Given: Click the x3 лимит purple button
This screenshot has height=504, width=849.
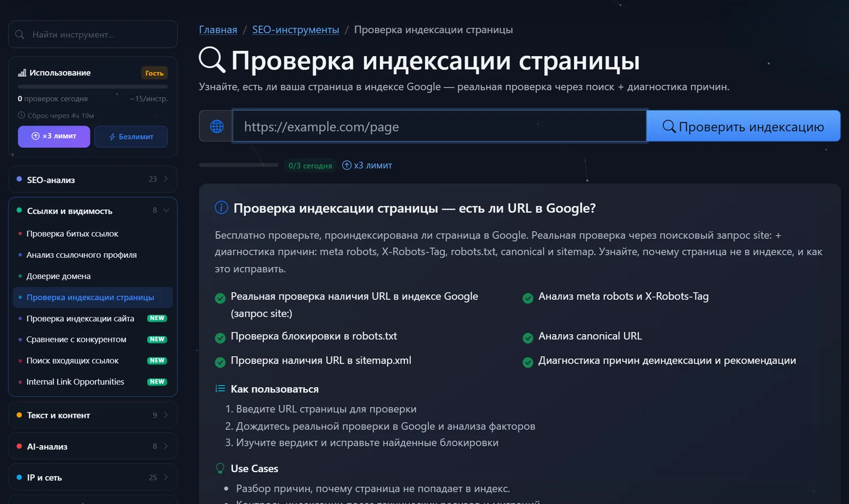Looking at the screenshot, I should pyautogui.click(x=54, y=136).
